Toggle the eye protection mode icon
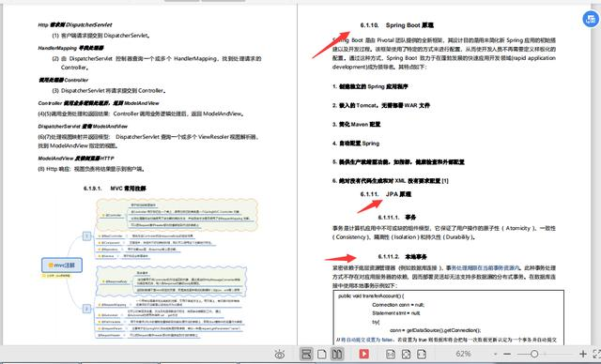This screenshot has width=601, height=364. pyautogui.click(x=280, y=354)
